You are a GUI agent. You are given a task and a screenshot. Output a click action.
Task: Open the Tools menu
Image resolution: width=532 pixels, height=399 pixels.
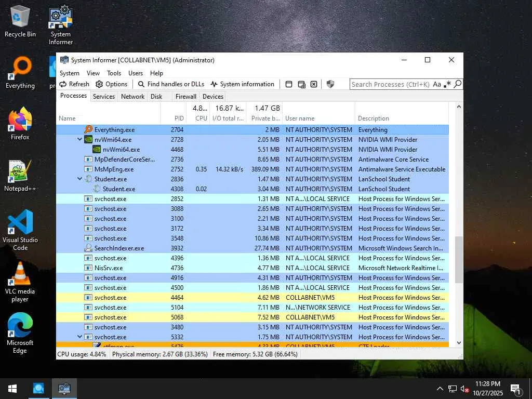pos(114,73)
